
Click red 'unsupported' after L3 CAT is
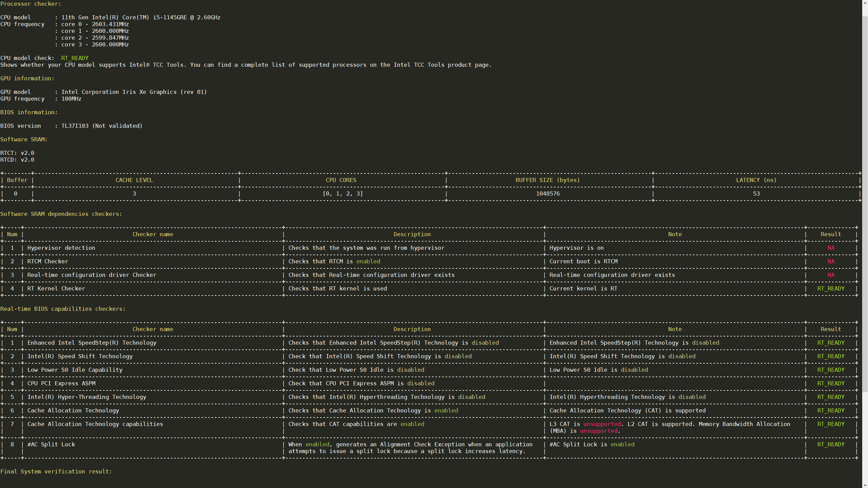click(x=602, y=424)
